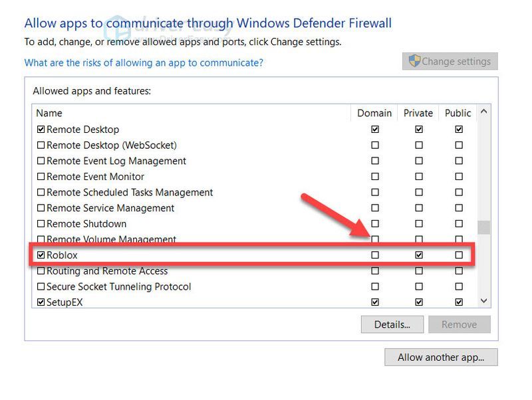Enable Roblox Domain network checkbox
This screenshot has height=400, width=532.
click(375, 255)
